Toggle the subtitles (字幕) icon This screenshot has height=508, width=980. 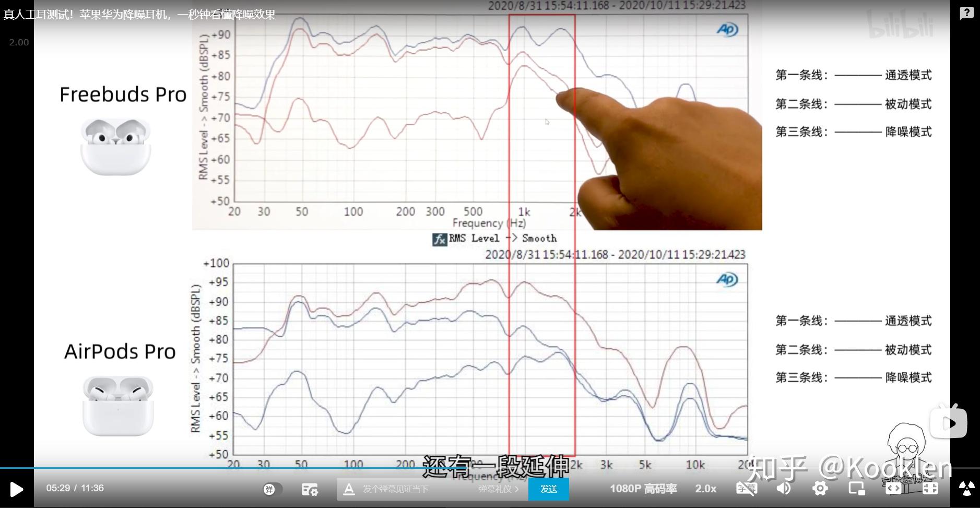[x=747, y=489]
